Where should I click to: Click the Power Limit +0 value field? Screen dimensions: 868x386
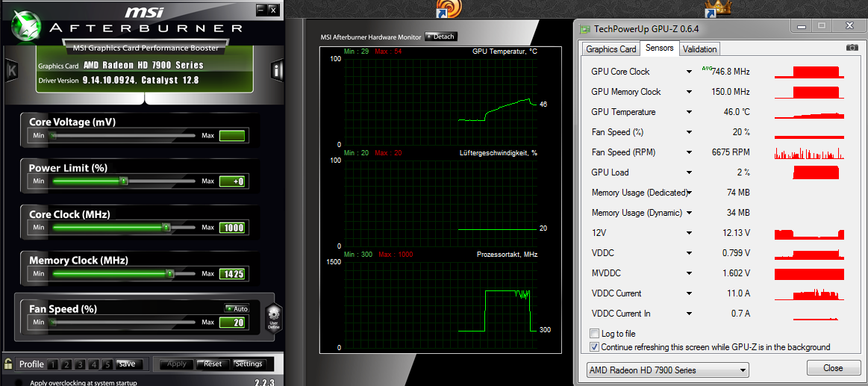tap(231, 181)
